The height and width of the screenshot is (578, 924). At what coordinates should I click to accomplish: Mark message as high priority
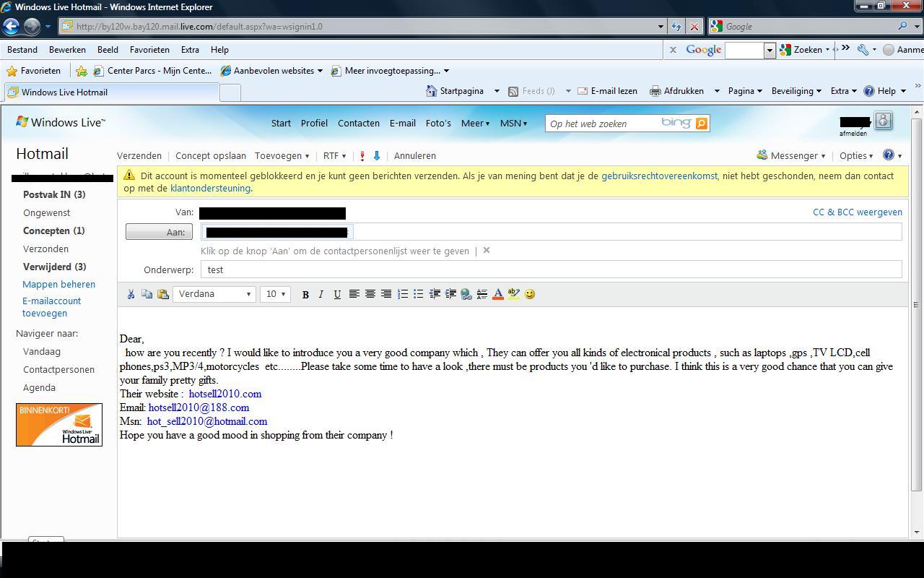pyautogui.click(x=362, y=156)
